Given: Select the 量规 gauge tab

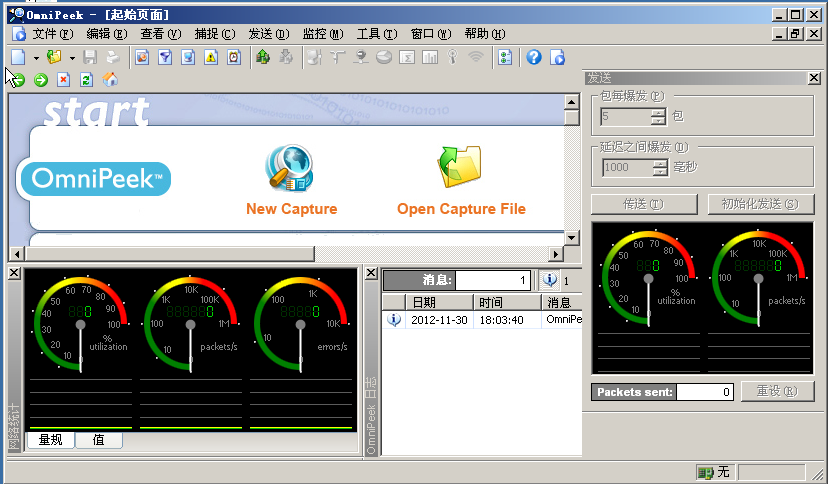Looking at the screenshot, I should [x=51, y=440].
